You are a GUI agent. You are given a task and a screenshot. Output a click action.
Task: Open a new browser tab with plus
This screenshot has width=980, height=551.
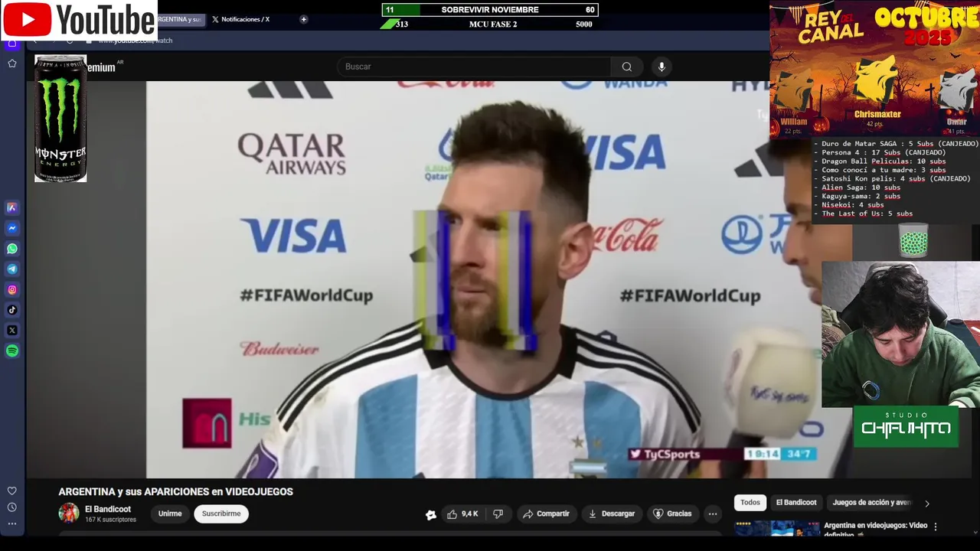click(304, 19)
